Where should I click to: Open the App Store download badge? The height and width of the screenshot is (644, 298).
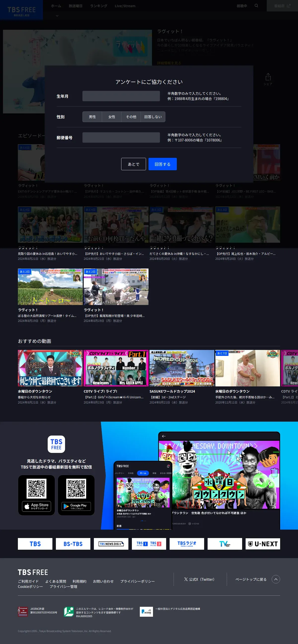[x=37, y=506]
